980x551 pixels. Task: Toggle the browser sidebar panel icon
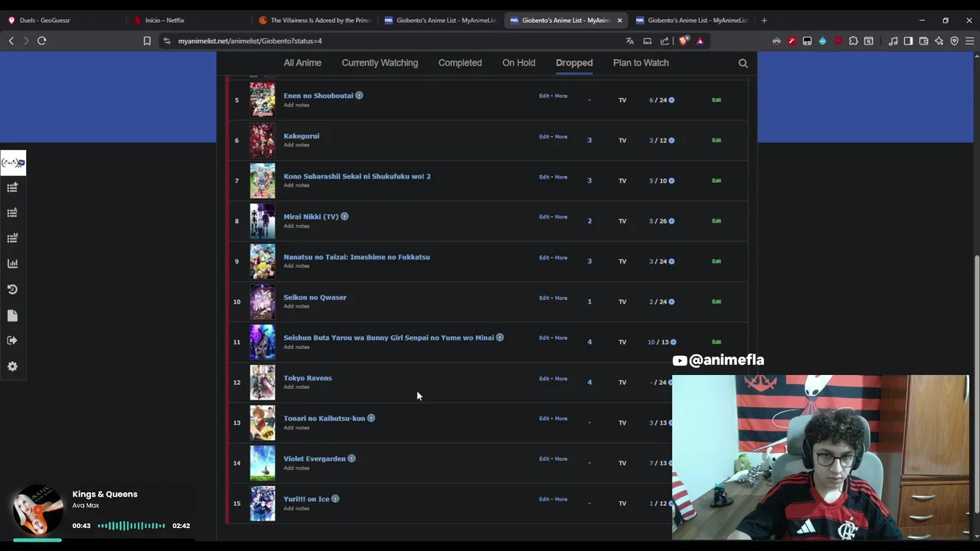(908, 41)
